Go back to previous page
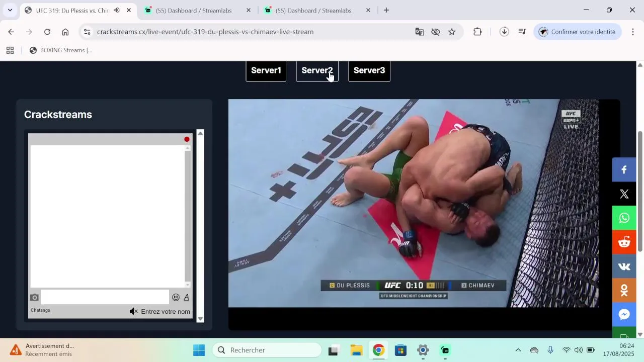Viewport: 644px width, 362px height. pos(11,32)
